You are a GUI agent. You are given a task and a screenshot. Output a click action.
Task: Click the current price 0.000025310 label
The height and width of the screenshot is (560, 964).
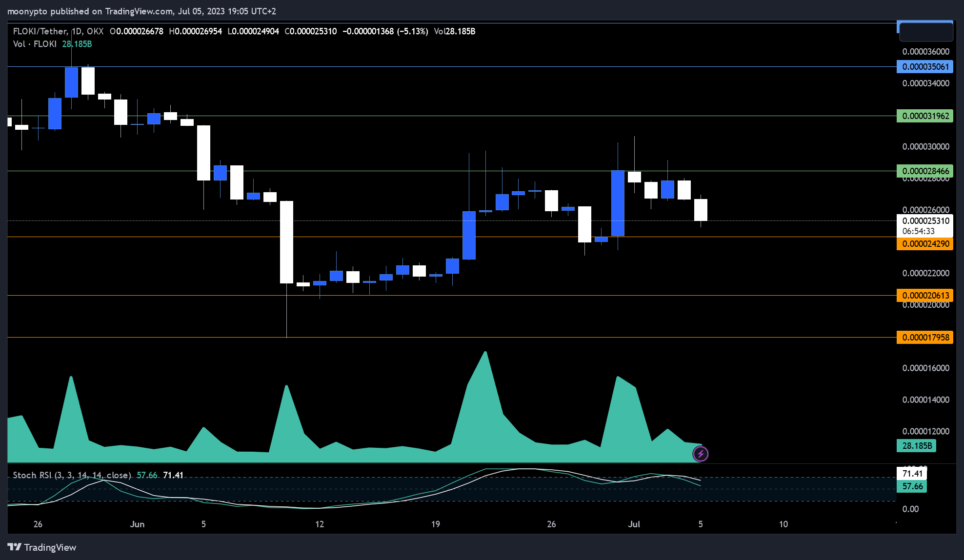click(x=925, y=221)
